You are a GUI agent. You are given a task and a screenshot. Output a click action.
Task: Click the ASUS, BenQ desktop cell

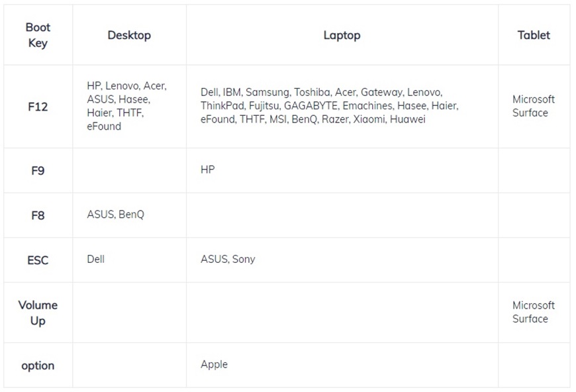pos(115,215)
